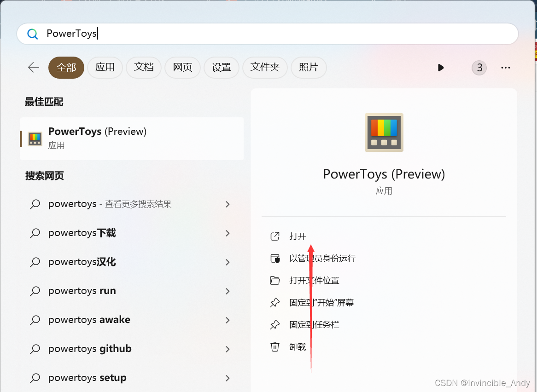
Task: Click the admin shield icon
Action: click(x=275, y=259)
